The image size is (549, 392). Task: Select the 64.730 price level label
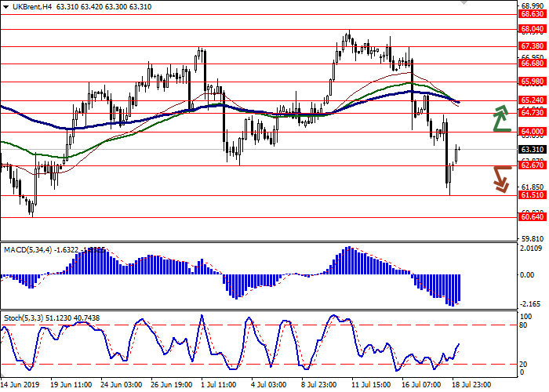532,114
